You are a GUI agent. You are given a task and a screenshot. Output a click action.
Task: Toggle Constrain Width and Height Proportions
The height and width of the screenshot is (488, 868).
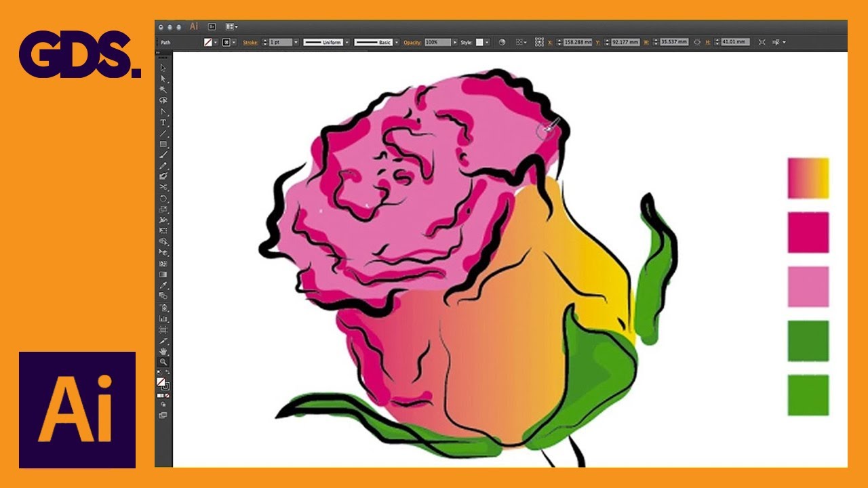tap(697, 42)
